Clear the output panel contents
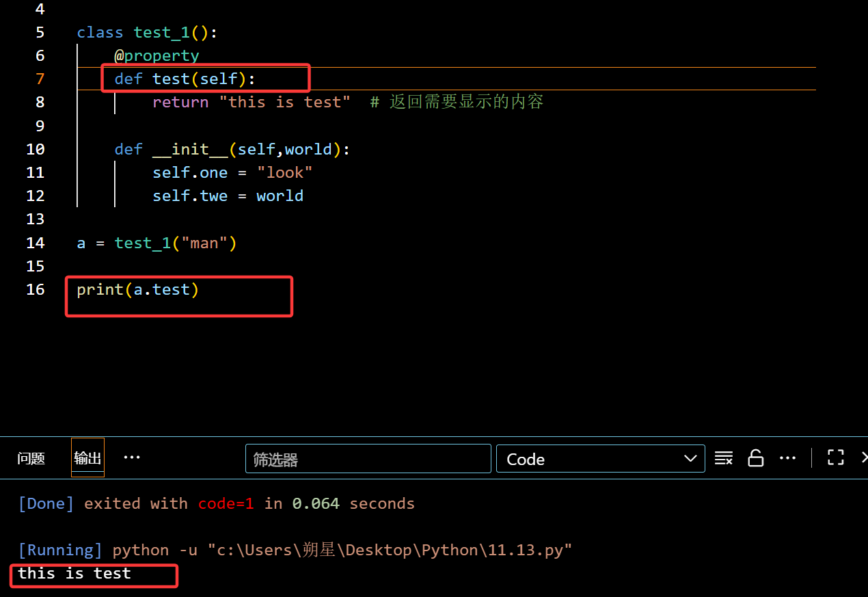868x597 pixels. click(x=723, y=458)
